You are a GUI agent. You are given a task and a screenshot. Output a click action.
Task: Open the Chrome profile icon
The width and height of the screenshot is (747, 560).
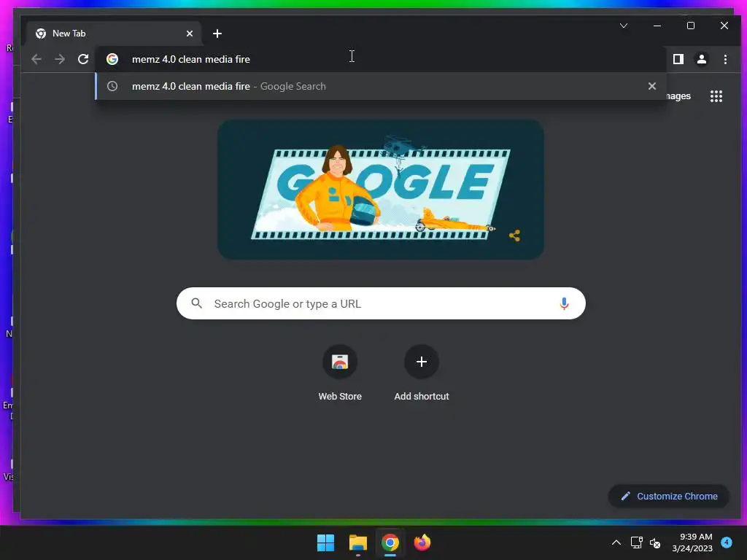point(701,59)
